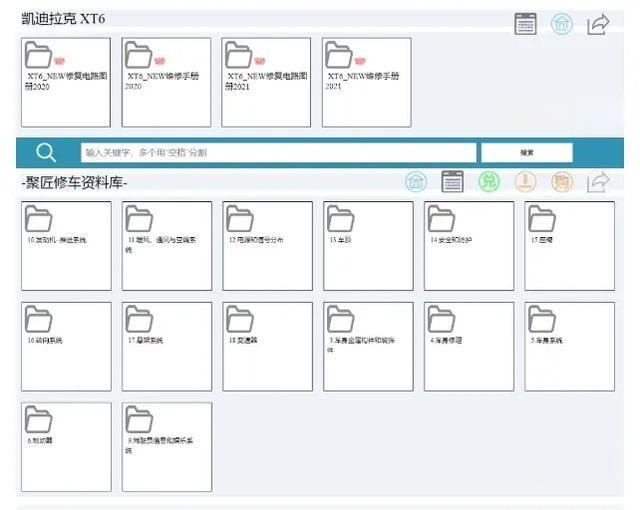Go home via the 凯迪拉克 XT6 header icon
640x510 pixels.
[562, 24]
